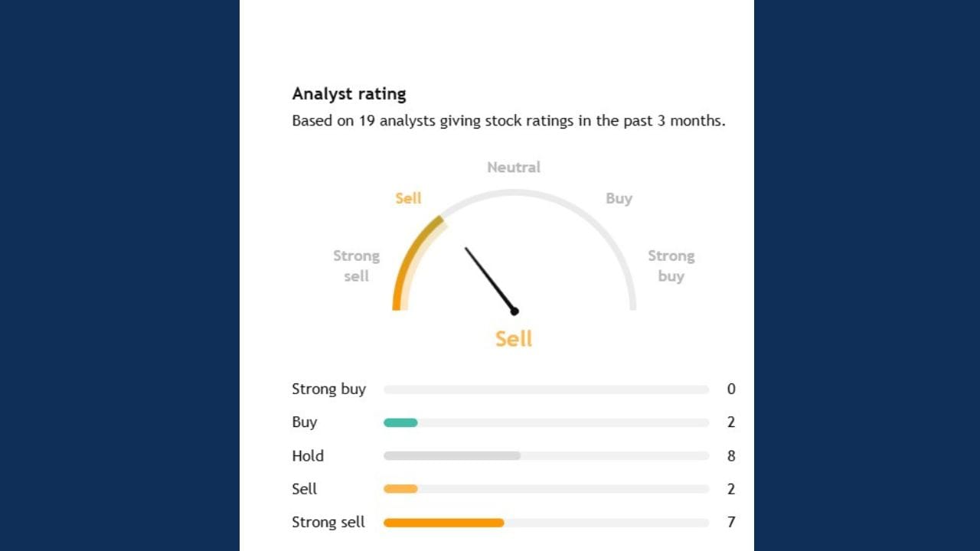980x551 pixels.
Task: Select the gray Buy label on gauge
Action: coord(619,198)
